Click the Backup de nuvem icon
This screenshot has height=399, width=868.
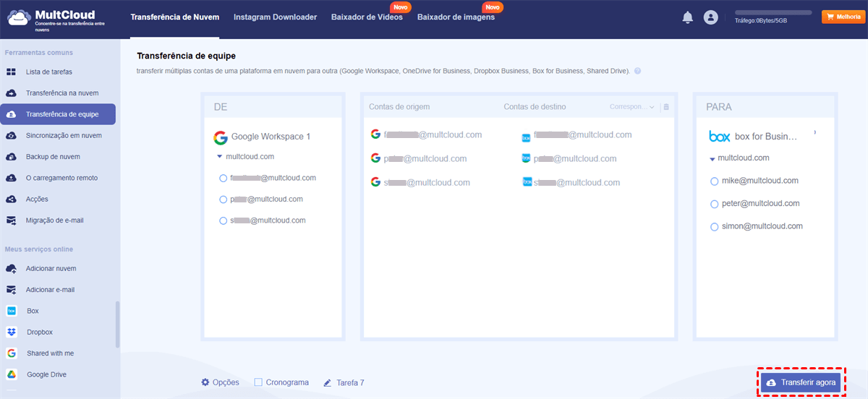(x=12, y=157)
